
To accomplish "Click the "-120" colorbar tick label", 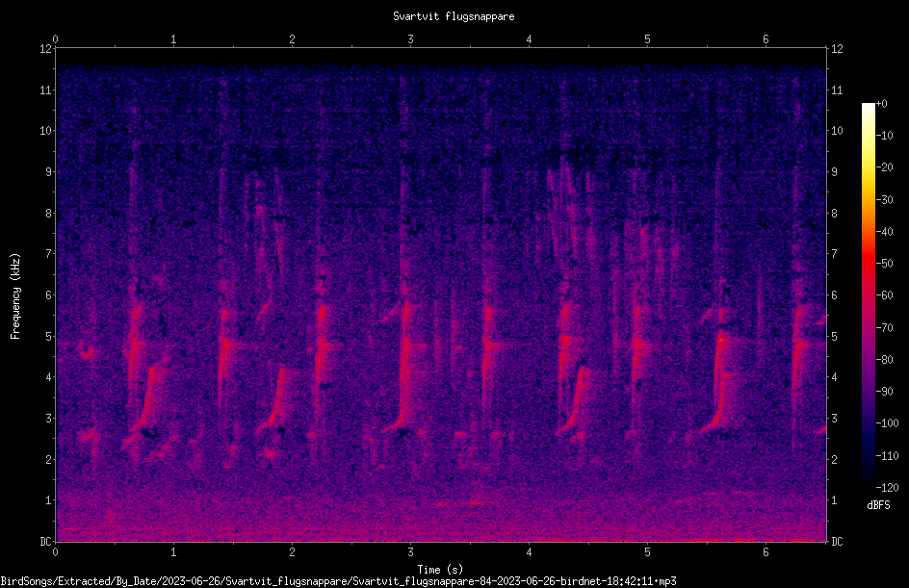I will pyautogui.click(x=888, y=488).
